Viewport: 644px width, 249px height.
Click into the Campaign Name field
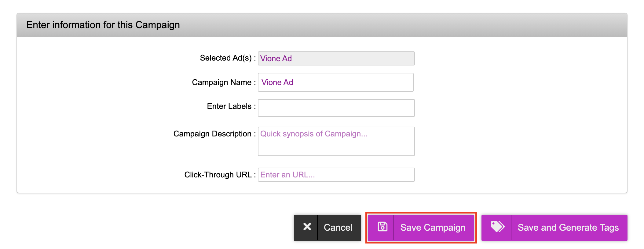click(335, 82)
